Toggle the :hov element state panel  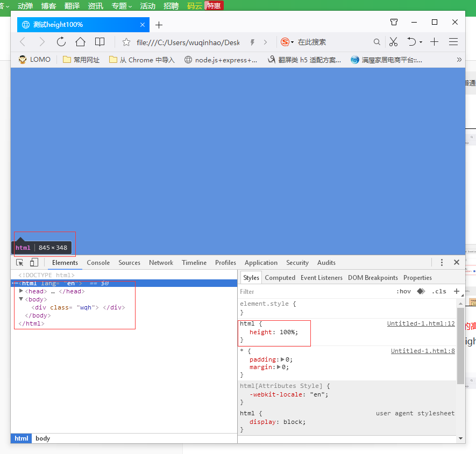click(403, 291)
